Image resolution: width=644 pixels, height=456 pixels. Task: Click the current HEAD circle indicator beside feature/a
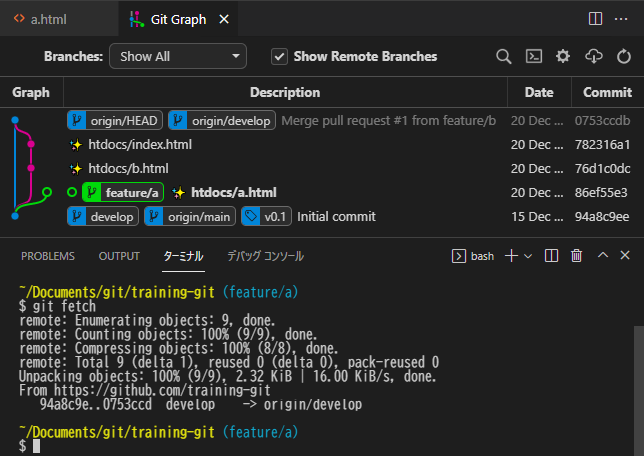[x=72, y=192]
